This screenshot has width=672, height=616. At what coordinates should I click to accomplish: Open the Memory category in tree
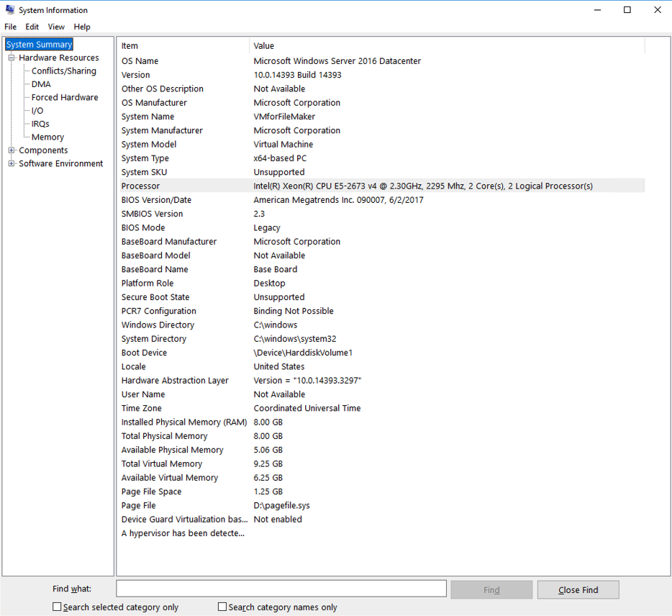[x=47, y=137]
